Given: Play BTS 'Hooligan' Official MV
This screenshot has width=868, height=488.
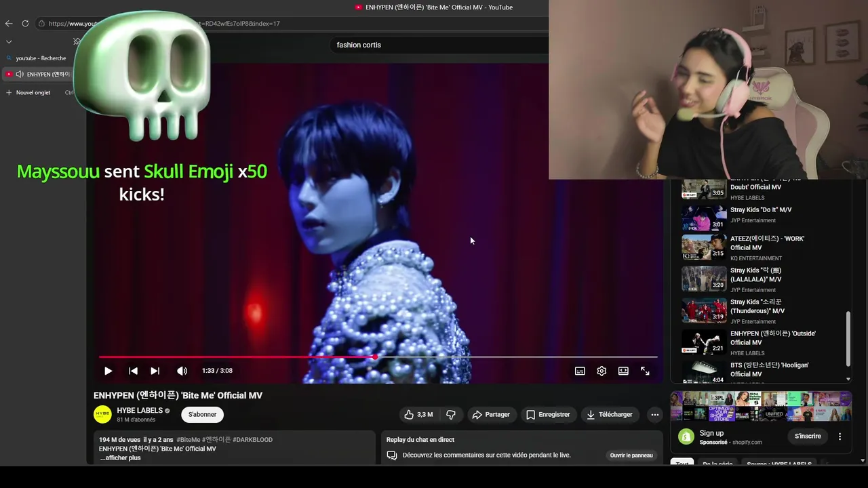Looking at the screenshot, I should 769,369.
